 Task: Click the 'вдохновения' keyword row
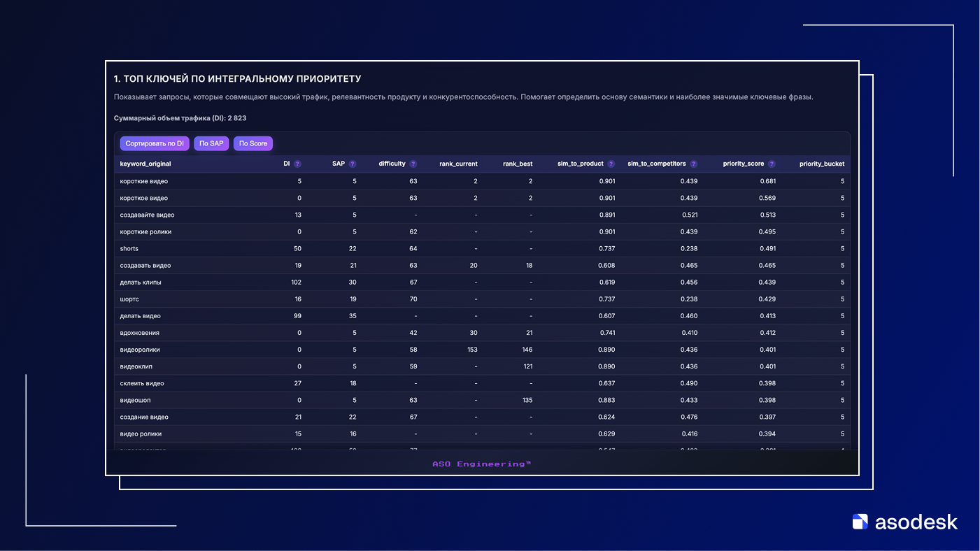coord(140,333)
